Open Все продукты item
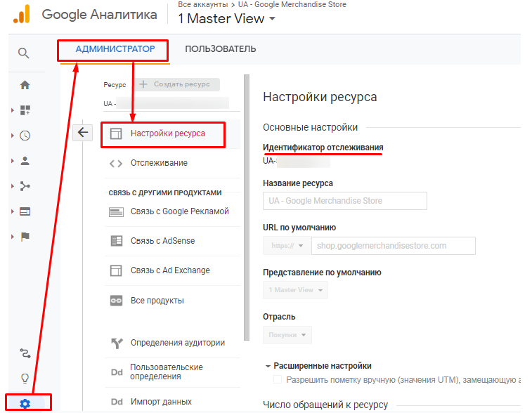The image size is (532, 413). pyautogui.click(x=172, y=301)
